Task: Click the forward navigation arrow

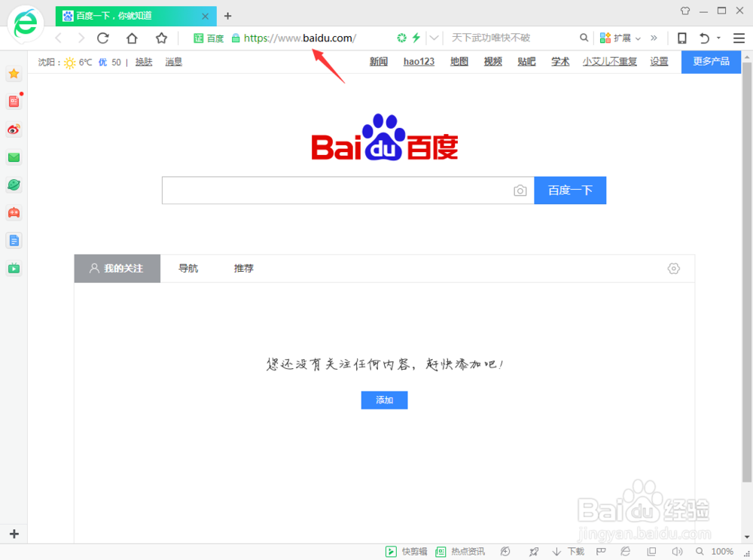Action: pyautogui.click(x=81, y=38)
